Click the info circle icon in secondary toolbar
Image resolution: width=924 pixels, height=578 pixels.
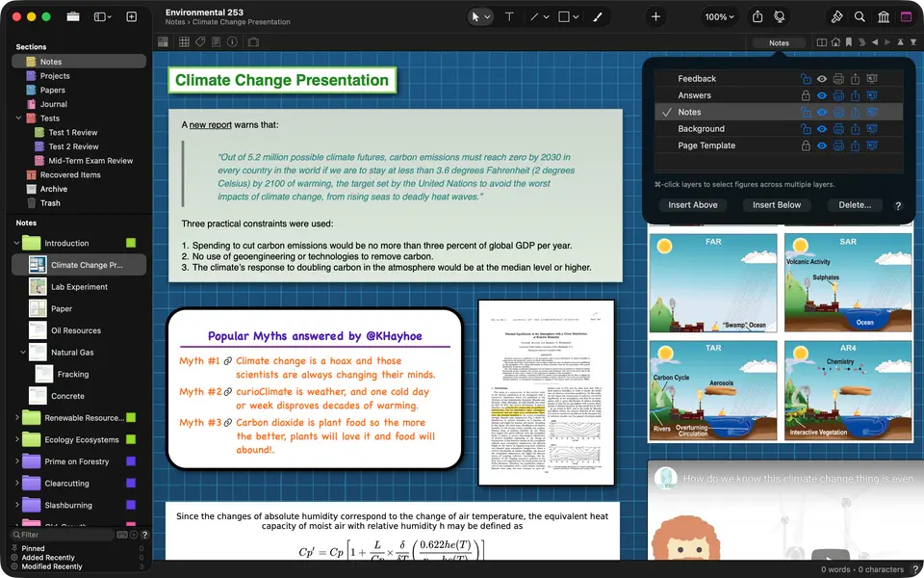point(232,41)
